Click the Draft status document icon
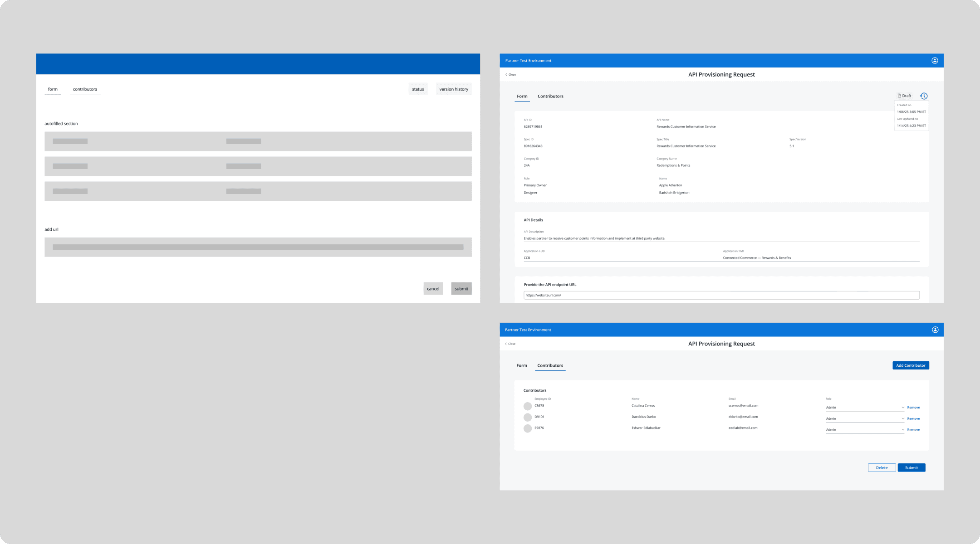This screenshot has width=980, height=544. [899, 96]
